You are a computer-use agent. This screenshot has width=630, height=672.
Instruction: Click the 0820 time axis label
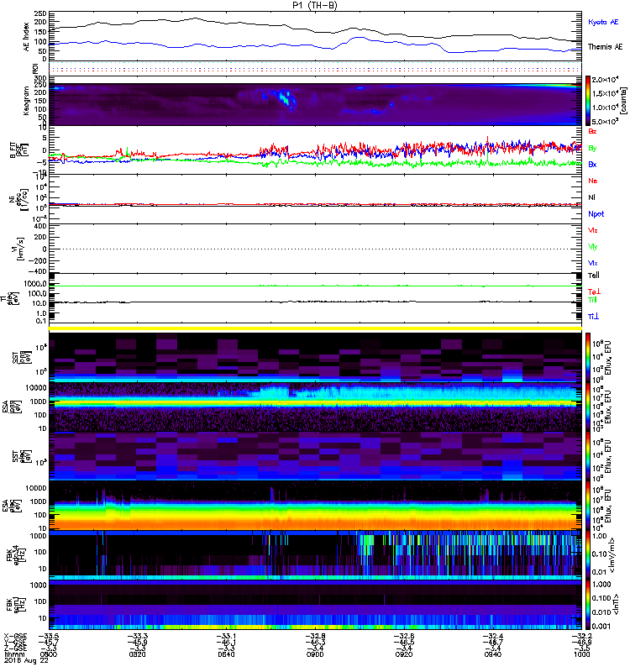(x=137, y=654)
